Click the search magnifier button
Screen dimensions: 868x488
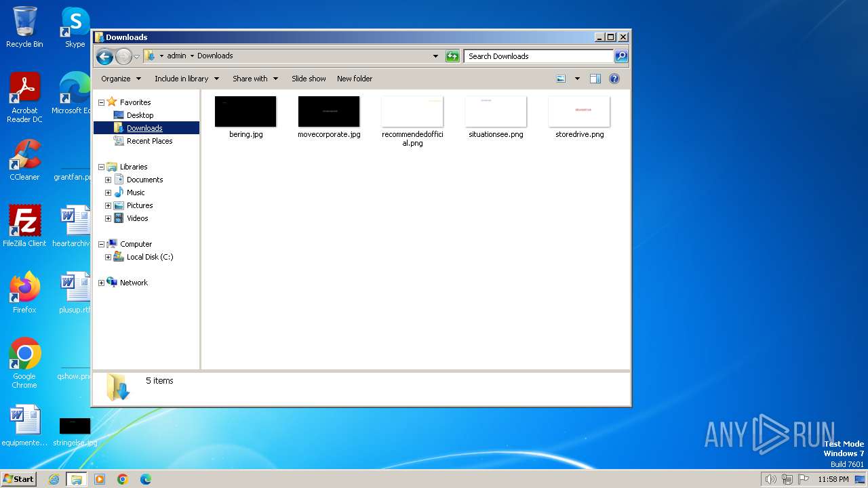(x=620, y=56)
